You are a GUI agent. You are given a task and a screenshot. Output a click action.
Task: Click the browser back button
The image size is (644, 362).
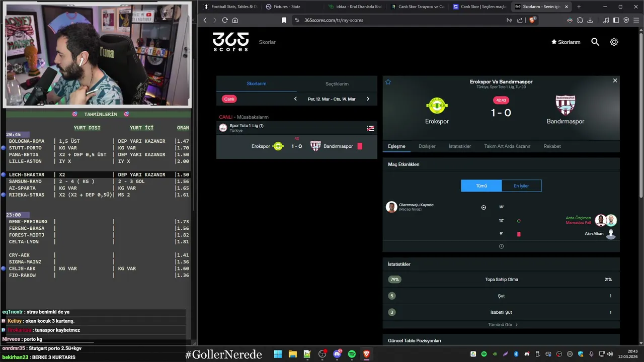[x=205, y=20]
